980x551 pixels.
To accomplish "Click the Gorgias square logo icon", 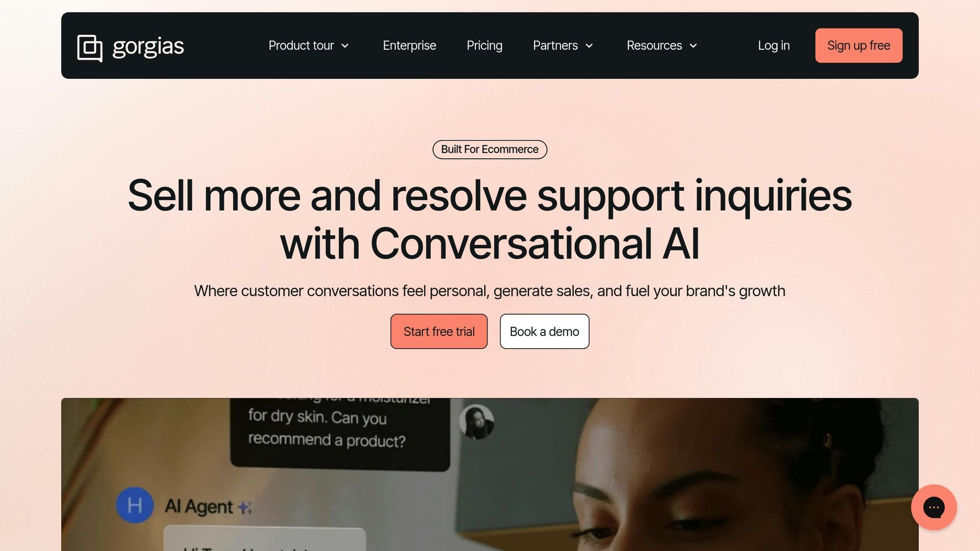I will point(90,48).
